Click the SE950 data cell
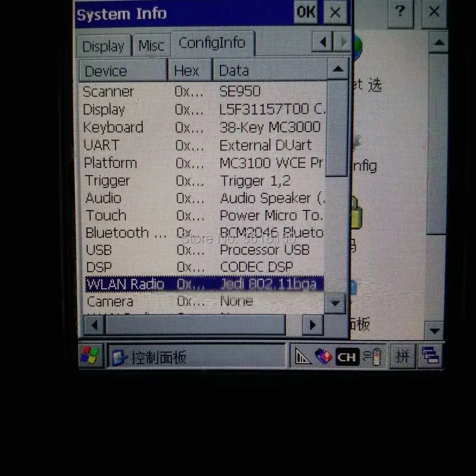The width and height of the screenshot is (476, 476). point(240,91)
